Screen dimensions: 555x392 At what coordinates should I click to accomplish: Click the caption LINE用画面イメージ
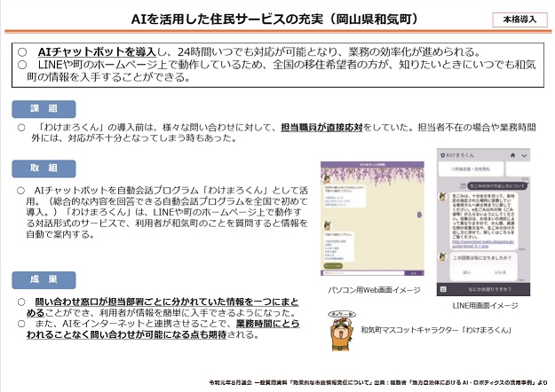pos(485,305)
